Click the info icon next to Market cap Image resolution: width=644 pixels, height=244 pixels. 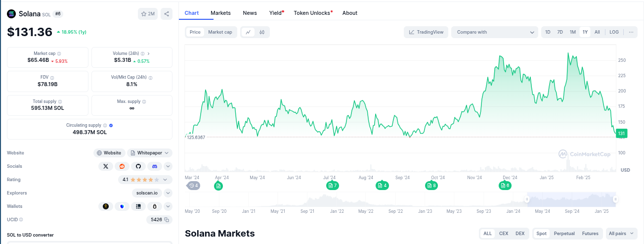[59, 53]
